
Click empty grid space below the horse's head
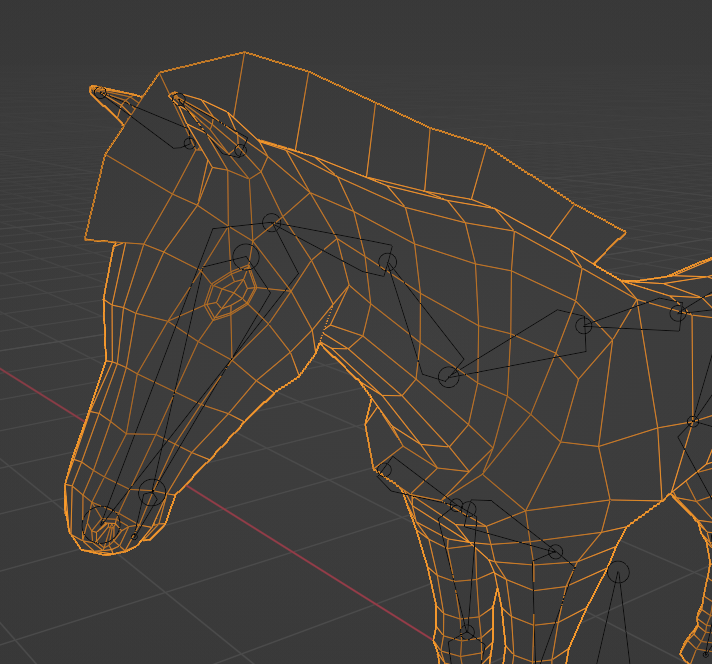250,600
